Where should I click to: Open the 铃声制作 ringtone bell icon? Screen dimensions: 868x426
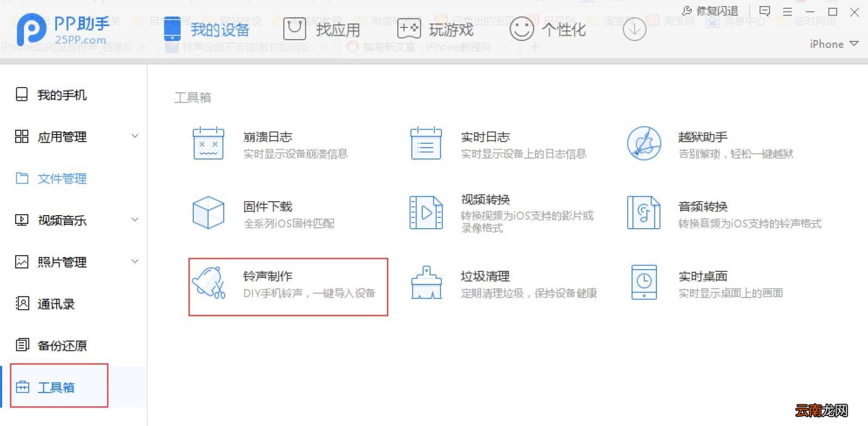click(x=208, y=282)
